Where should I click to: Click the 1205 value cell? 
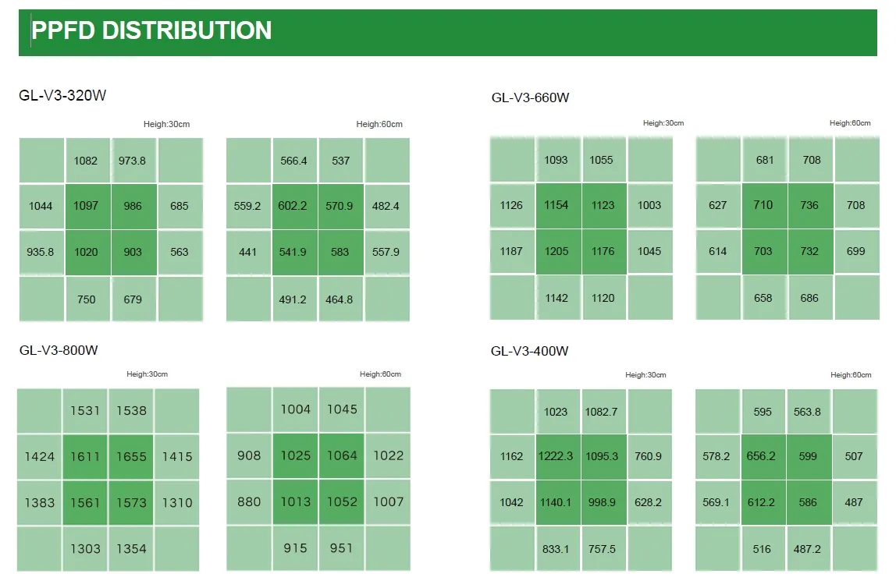(x=556, y=251)
